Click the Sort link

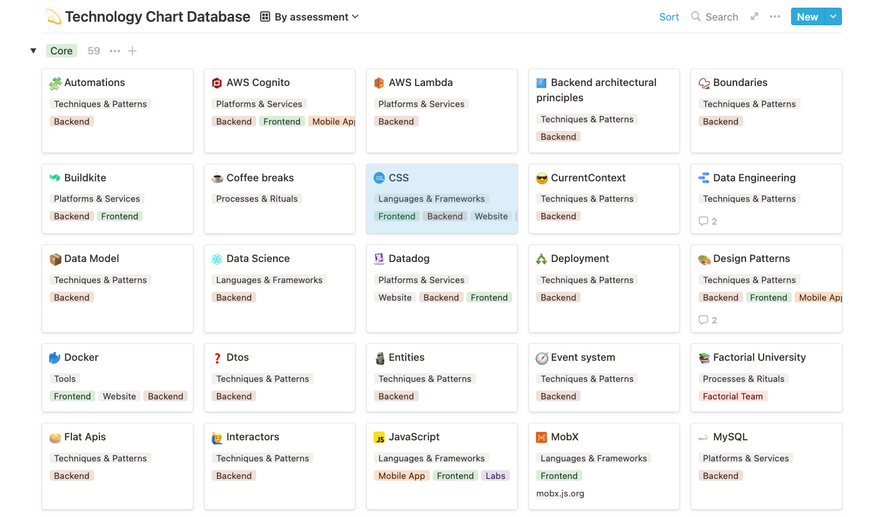(x=669, y=17)
